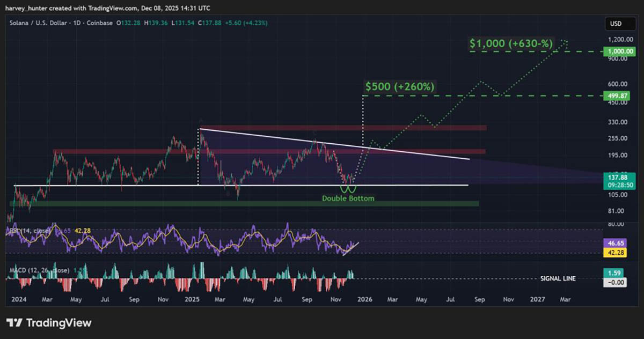Click the green double bottom curve marker
The image size is (644, 339).
(348, 190)
